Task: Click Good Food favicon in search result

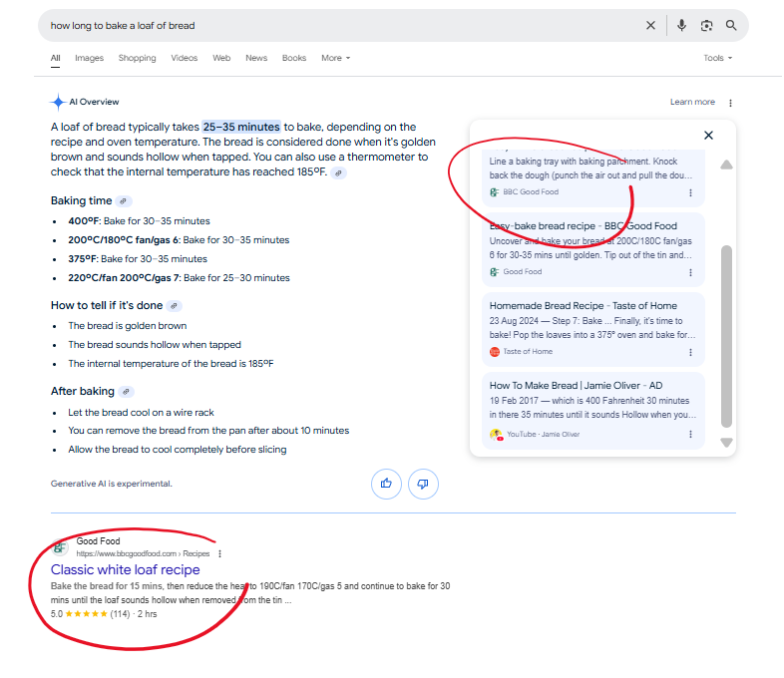Action: [x=60, y=547]
